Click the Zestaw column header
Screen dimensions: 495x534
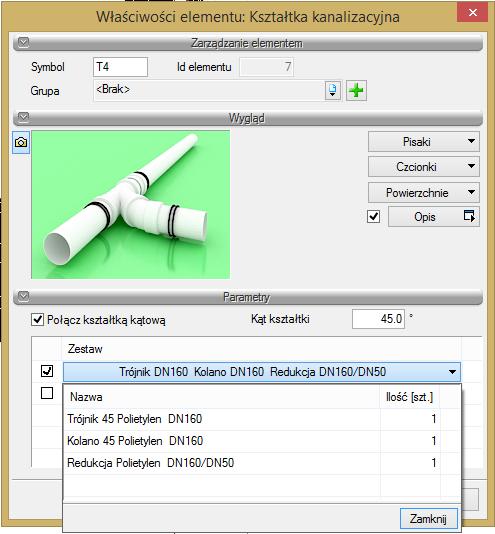[261, 349]
